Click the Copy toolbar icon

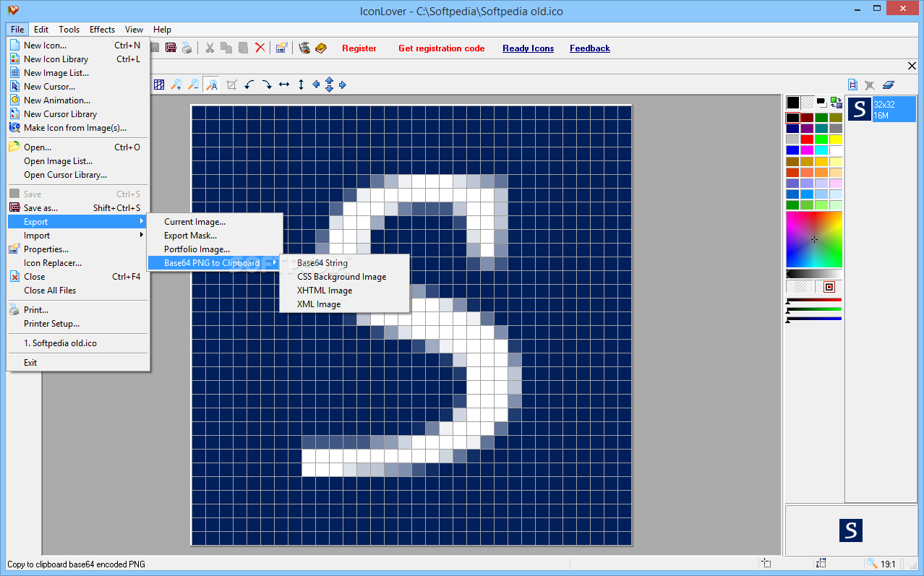click(226, 48)
